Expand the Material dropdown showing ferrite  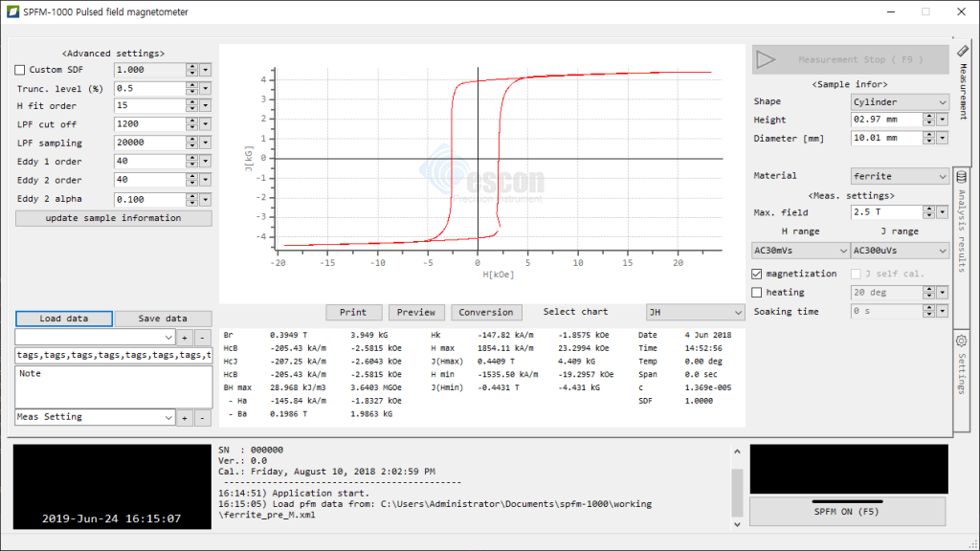(x=899, y=176)
